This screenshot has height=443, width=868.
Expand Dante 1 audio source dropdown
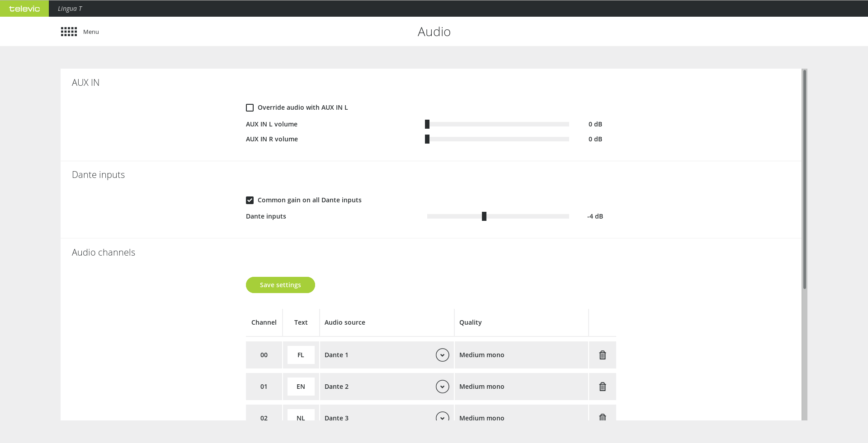(x=442, y=355)
